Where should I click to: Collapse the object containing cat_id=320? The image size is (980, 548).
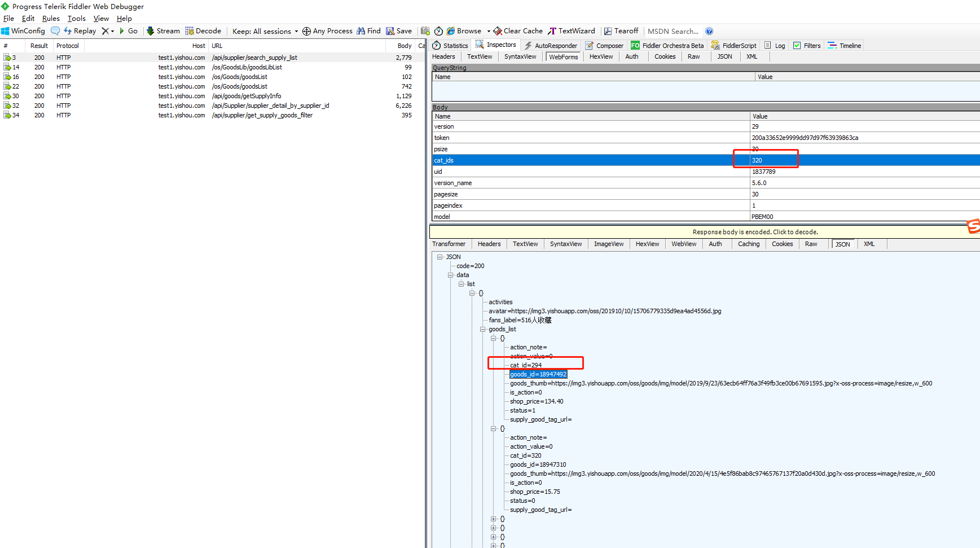pyautogui.click(x=493, y=428)
